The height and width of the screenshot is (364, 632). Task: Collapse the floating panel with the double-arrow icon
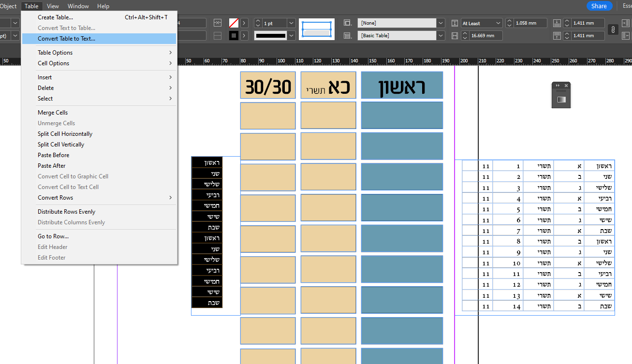pyautogui.click(x=558, y=85)
